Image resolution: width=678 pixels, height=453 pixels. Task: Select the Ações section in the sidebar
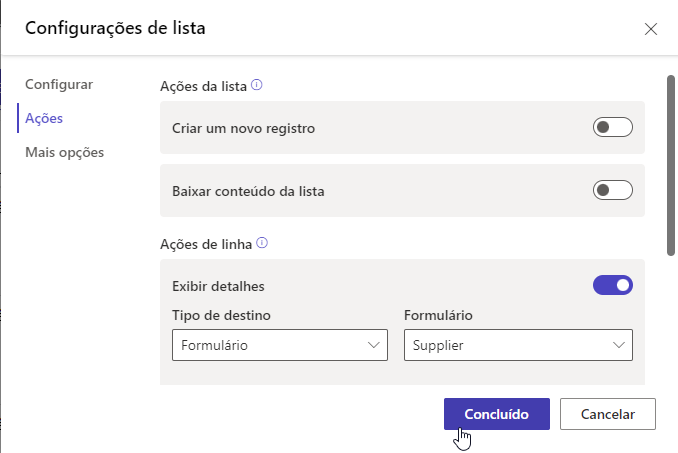point(44,118)
